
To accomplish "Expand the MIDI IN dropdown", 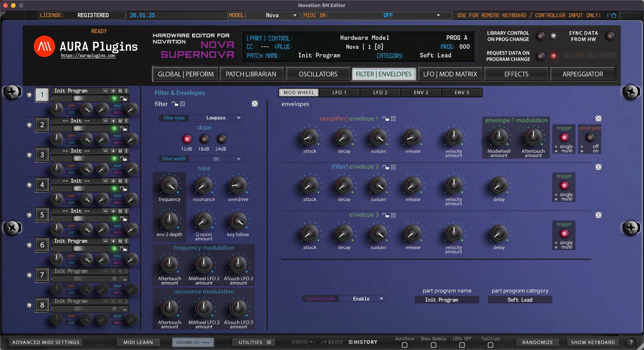I will coord(438,16).
